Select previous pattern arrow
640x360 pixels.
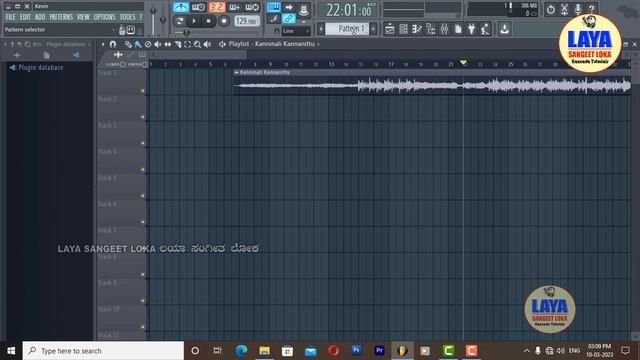[321, 29]
